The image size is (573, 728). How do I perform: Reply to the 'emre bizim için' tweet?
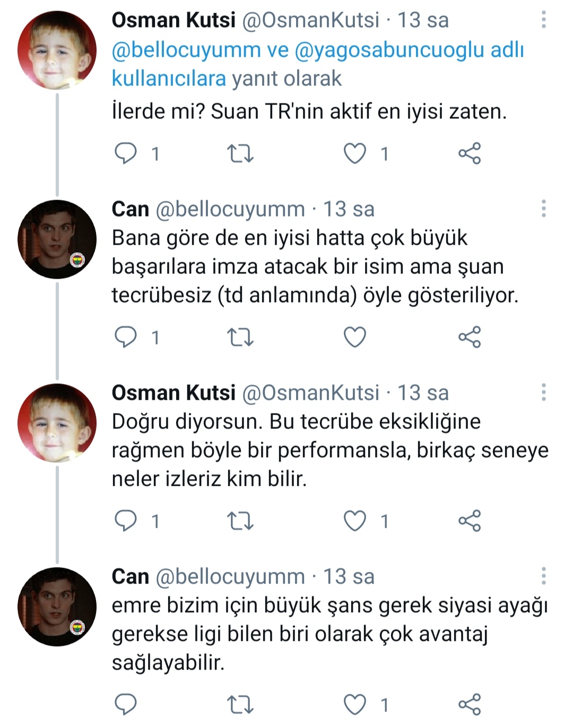pyautogui.click(x=126, y=705)
